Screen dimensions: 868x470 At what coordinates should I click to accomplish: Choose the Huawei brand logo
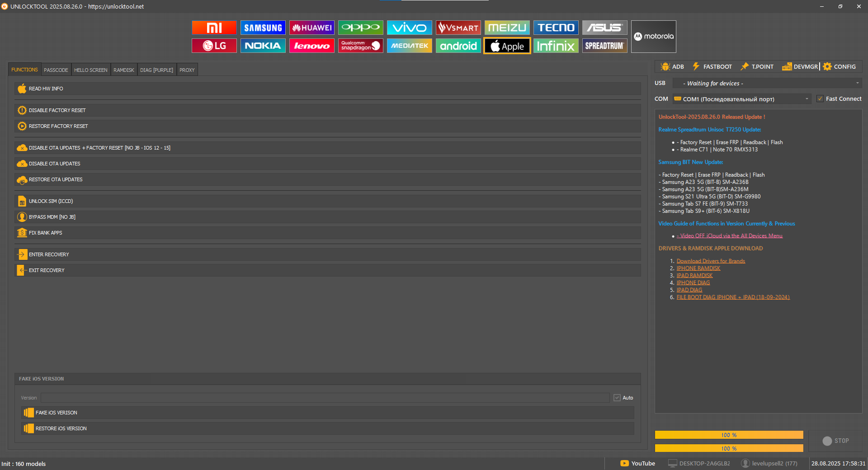tap(311, 28)
